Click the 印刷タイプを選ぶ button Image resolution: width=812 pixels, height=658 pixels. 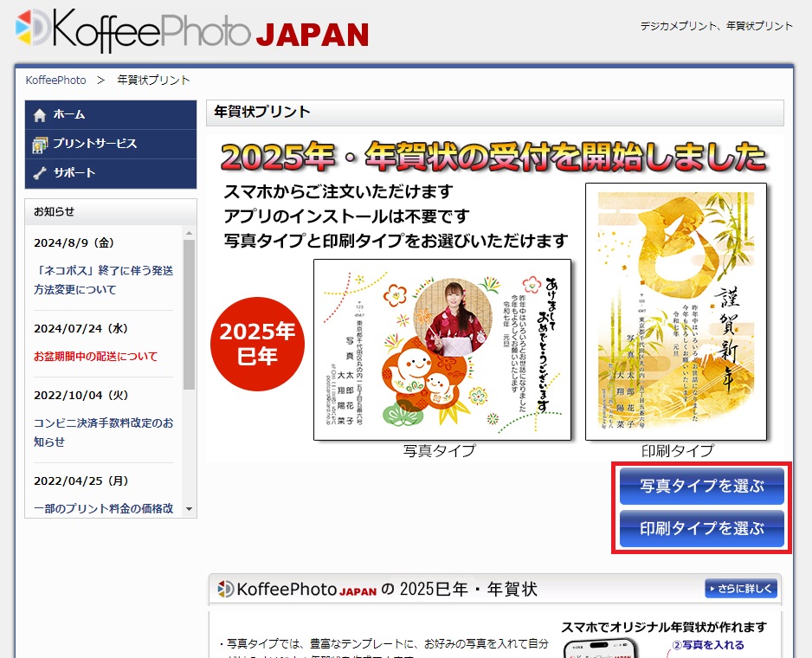coord(702,528)
